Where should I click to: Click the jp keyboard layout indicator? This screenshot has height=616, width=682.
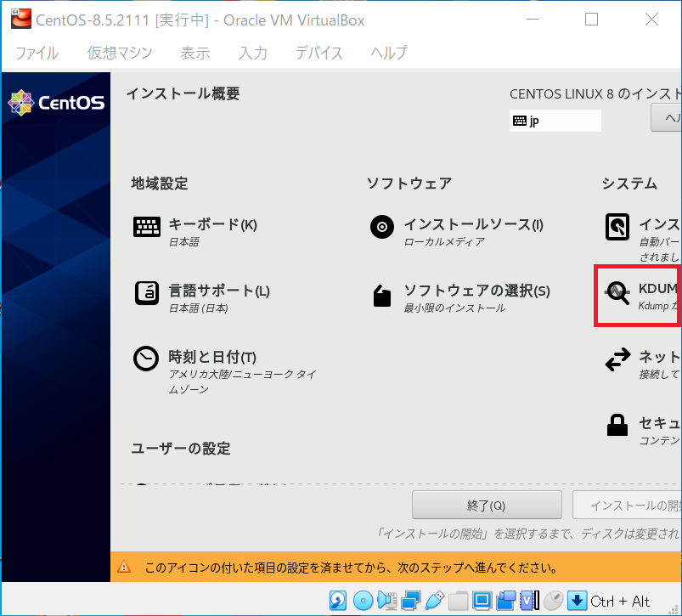pos(555,121)
